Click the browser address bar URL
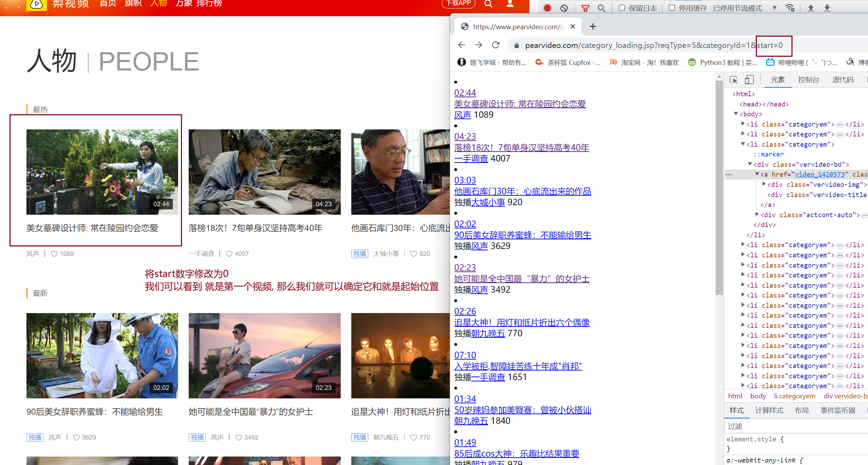This screenshot has width=868, height=465. point(654,45)
